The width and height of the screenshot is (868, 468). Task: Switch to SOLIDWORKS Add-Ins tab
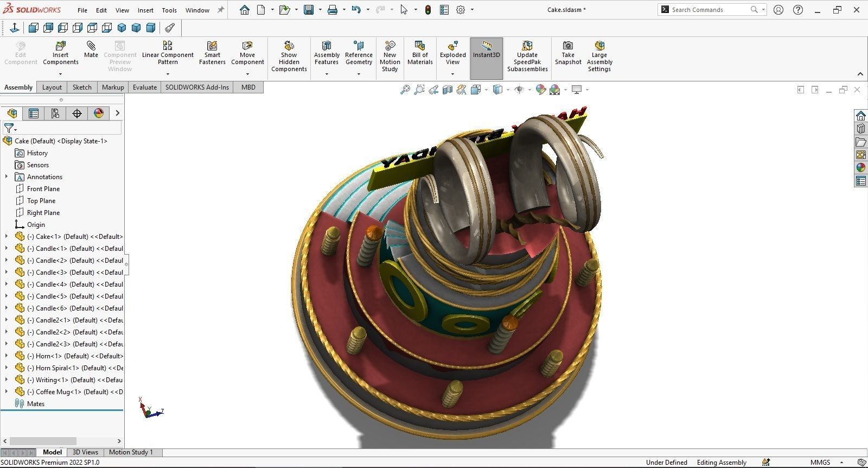tap(197, 87)
